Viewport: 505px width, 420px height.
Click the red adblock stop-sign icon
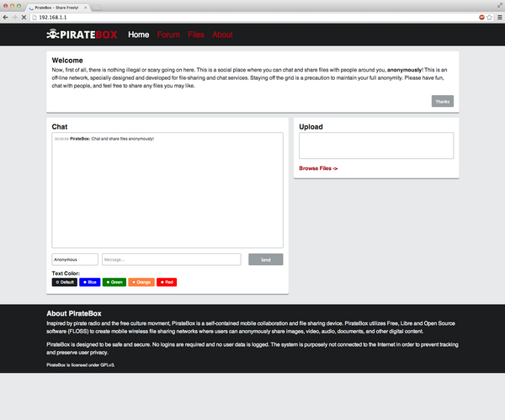(x=481, y=18)
